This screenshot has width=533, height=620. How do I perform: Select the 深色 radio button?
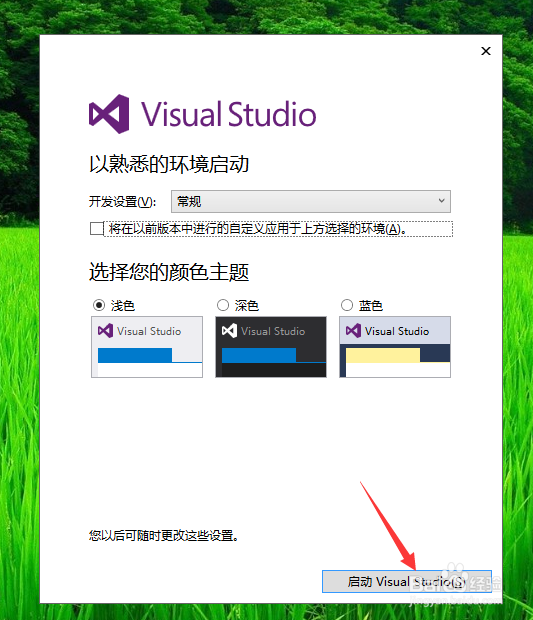pos(223,305)
